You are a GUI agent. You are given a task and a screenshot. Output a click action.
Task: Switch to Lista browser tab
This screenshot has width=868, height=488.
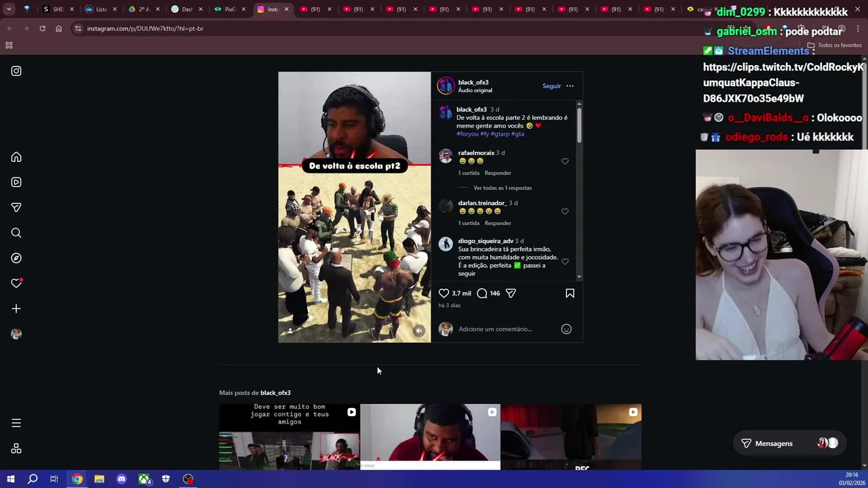point(100,9)
